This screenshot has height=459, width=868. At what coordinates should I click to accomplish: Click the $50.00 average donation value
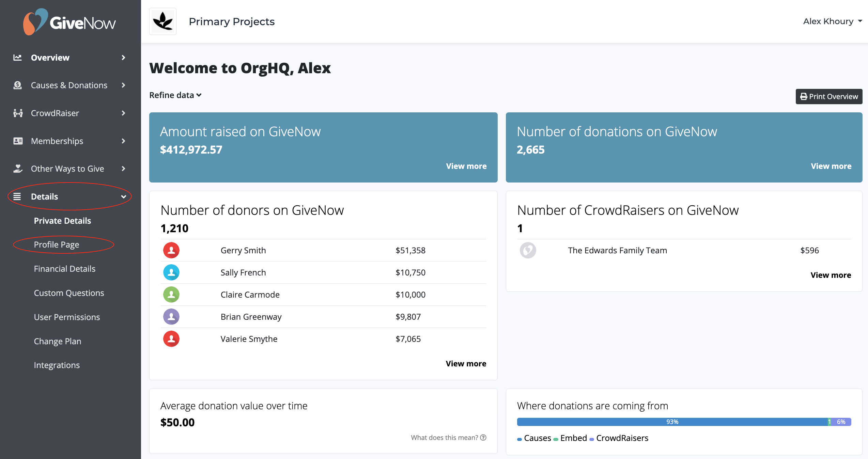tap(177, 422)
